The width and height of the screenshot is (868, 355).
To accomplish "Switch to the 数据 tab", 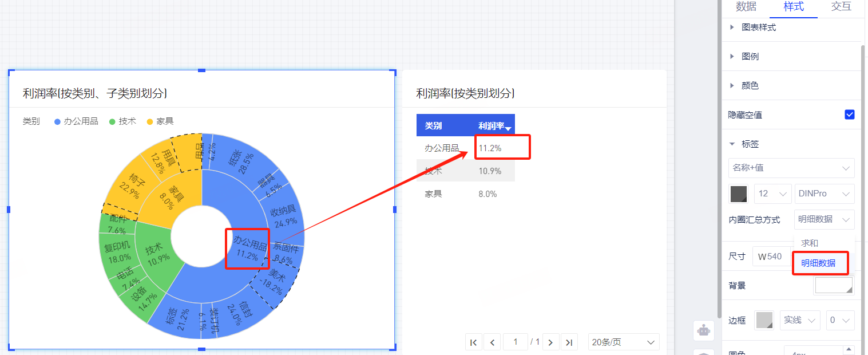I will coord(746,7).
